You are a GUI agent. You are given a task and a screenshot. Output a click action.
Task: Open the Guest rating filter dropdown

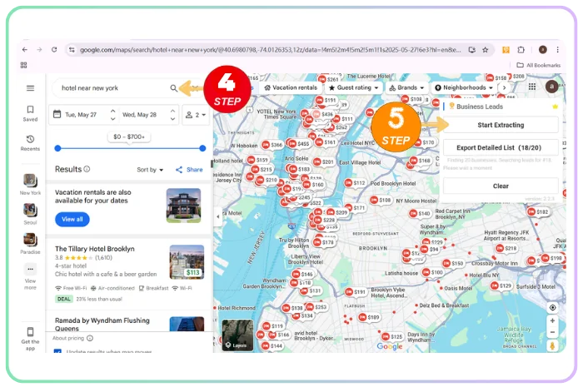tap(354, 87)
